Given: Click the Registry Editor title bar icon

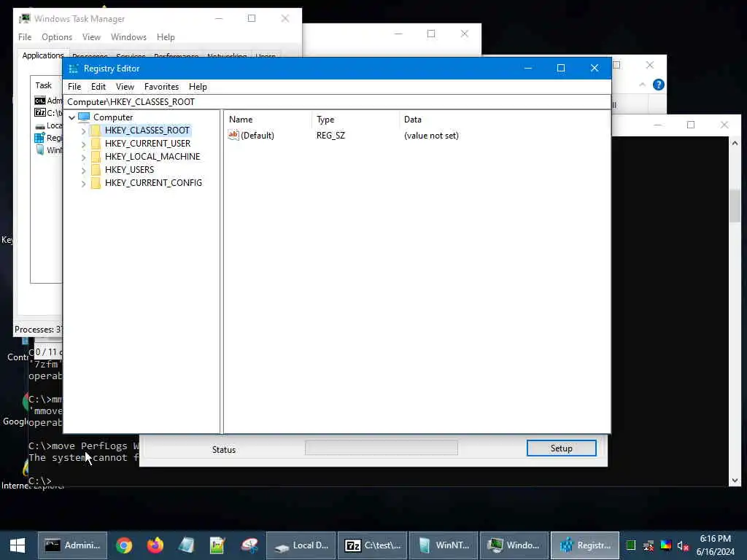Looking at the screenshot, I should click(74, 69).
